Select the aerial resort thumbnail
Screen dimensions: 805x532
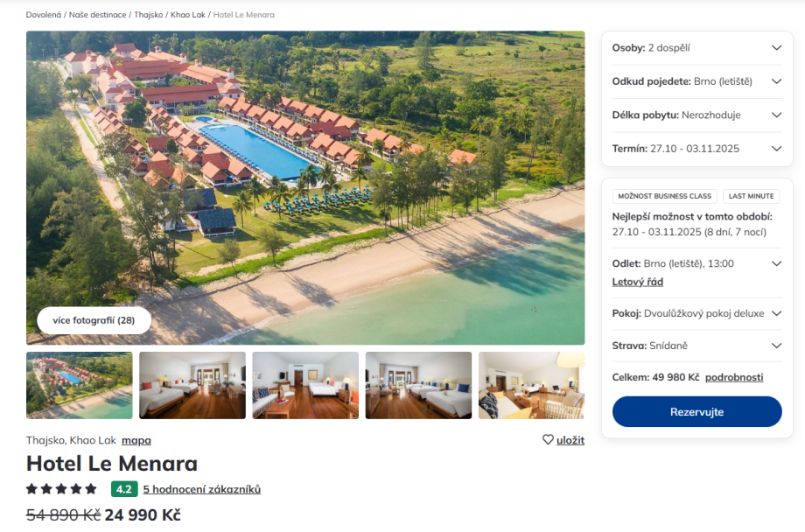coord(80,385)
